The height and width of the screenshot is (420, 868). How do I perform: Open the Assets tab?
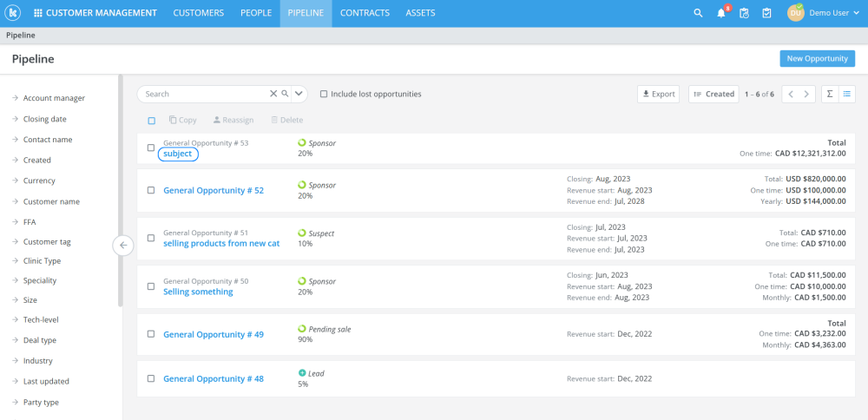(x=421, y=13)
